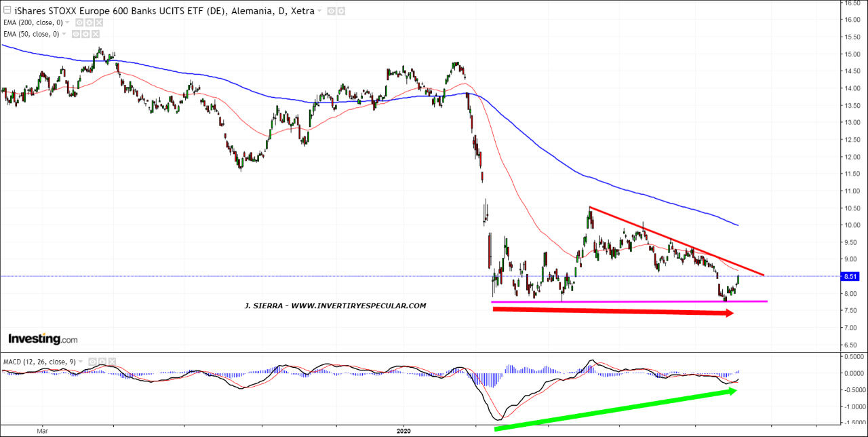Toggle main symbol visibility eye icon
Image resolution: width=868 pixels, height=437 pixels.
click(x=330, y=12)
